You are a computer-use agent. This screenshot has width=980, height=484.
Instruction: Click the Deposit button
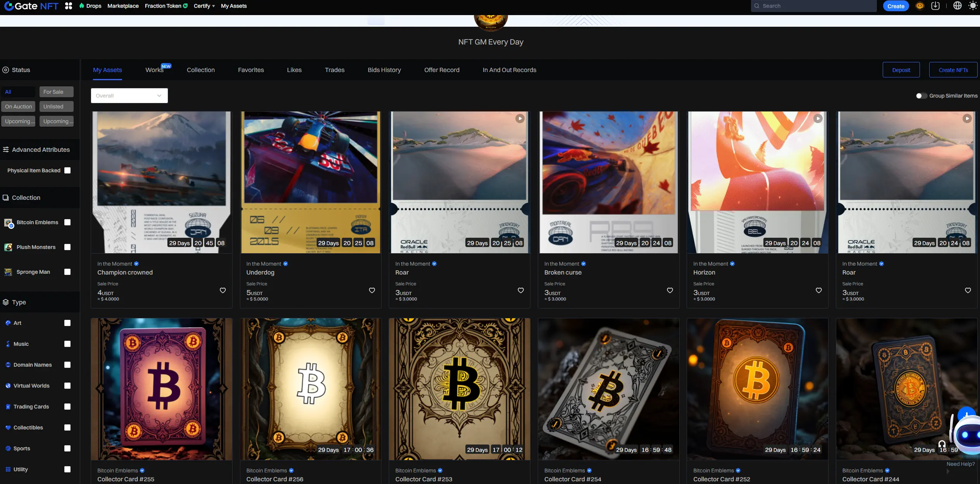pos(901,70)
